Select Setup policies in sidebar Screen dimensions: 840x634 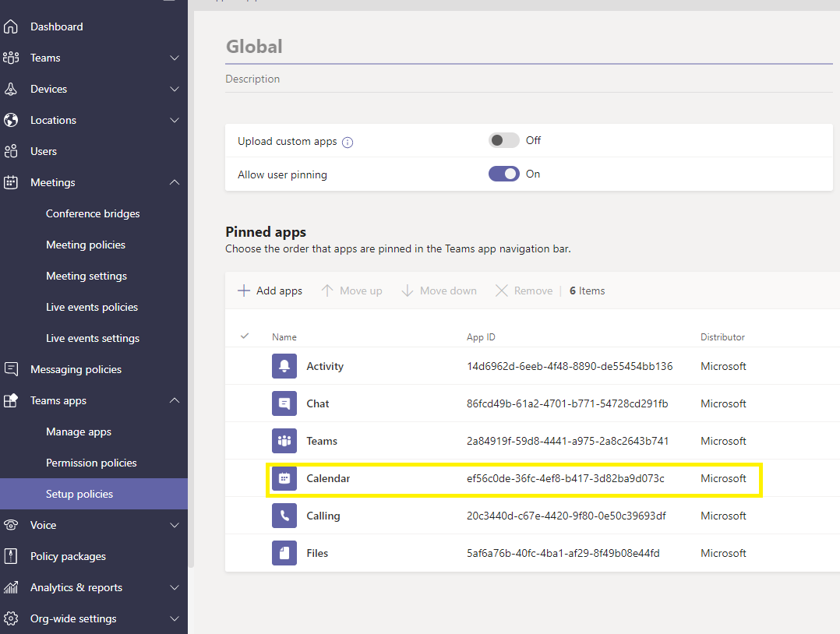tap(94, 494)
